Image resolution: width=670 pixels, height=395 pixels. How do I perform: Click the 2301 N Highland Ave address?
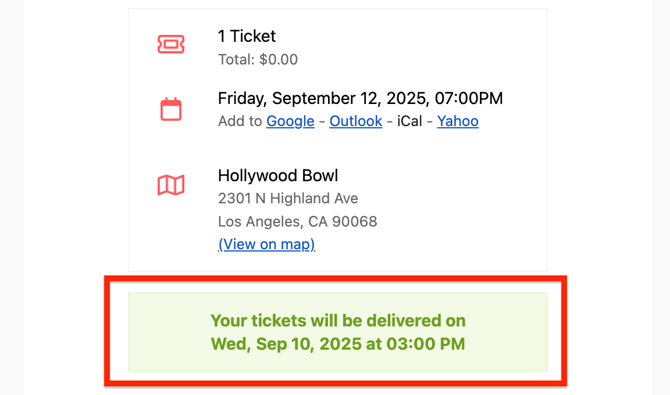(x=288, y=198)
